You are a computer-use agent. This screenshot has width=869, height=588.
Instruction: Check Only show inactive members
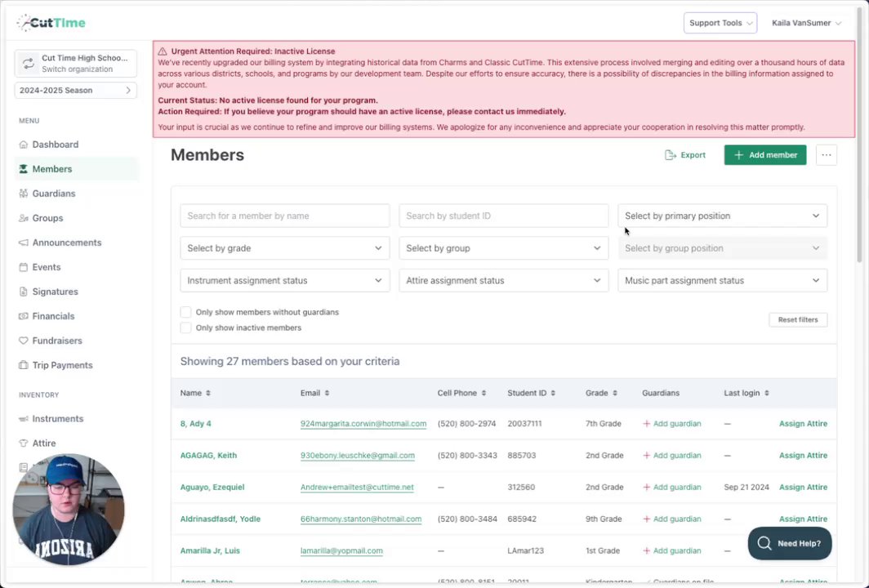tap(186, 327)
